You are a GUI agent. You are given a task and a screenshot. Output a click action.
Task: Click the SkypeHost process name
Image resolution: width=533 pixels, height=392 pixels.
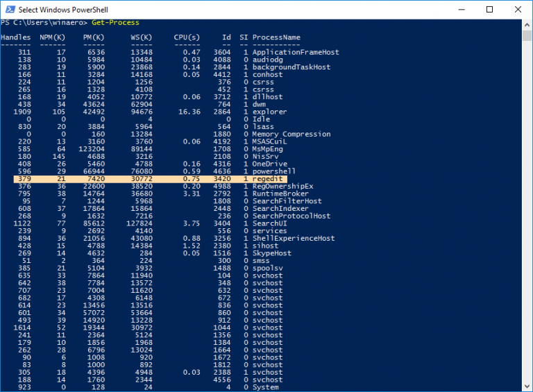pyautogui.click(x=271, y=253)
